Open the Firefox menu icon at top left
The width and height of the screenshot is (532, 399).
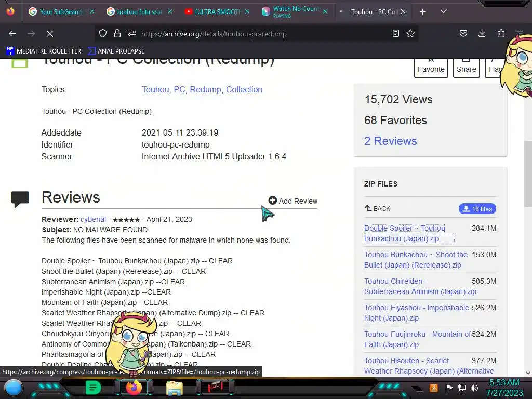10,11
